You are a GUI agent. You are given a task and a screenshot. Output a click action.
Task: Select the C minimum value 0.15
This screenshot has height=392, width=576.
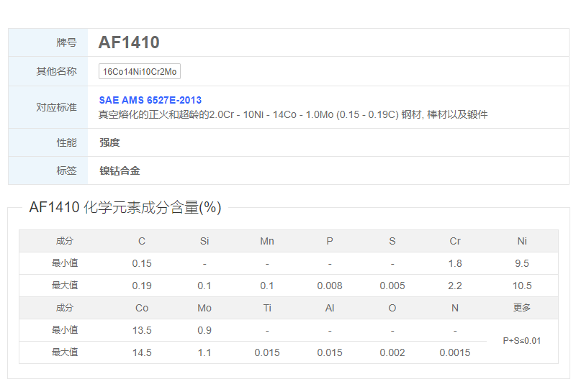[x=142, y=263]
